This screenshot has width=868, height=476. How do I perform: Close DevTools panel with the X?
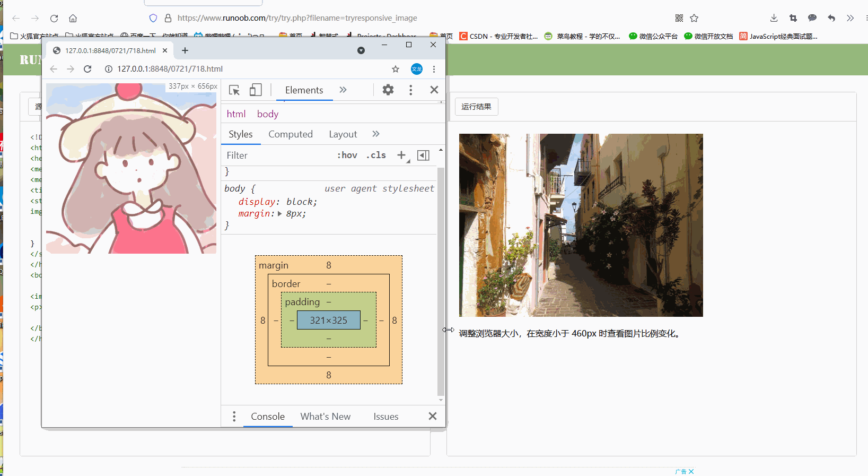434,90
